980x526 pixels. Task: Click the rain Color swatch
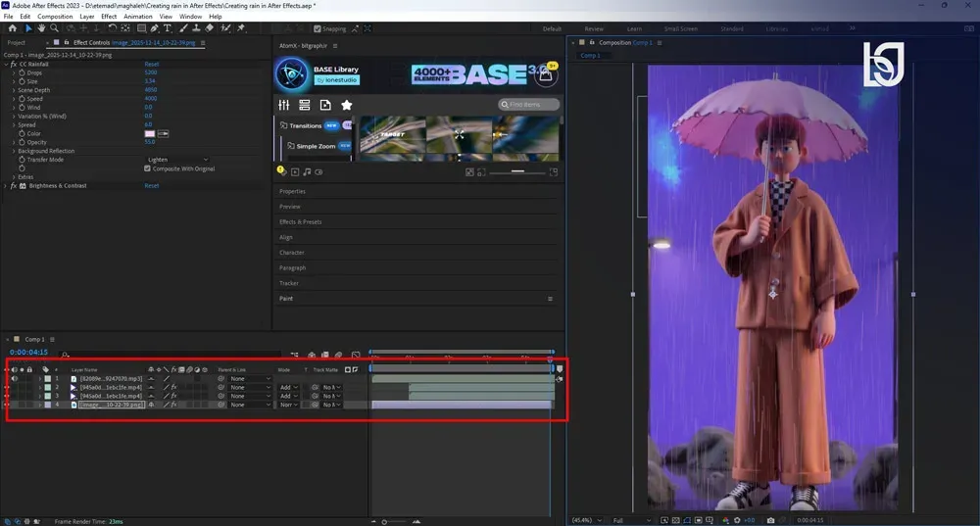pyautogui.click(x=149, y=133)
